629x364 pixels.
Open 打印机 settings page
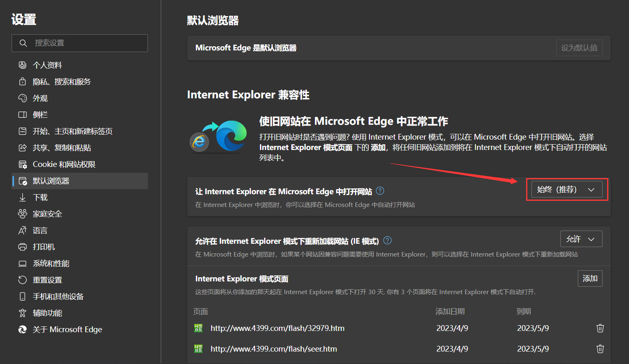(80, 247)
